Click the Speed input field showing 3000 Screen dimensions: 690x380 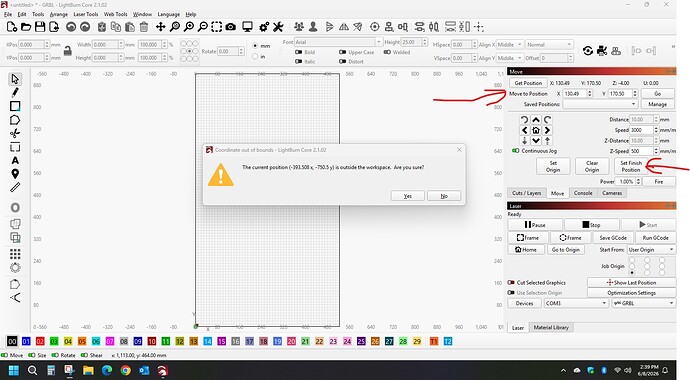click(x=642, y=130)
